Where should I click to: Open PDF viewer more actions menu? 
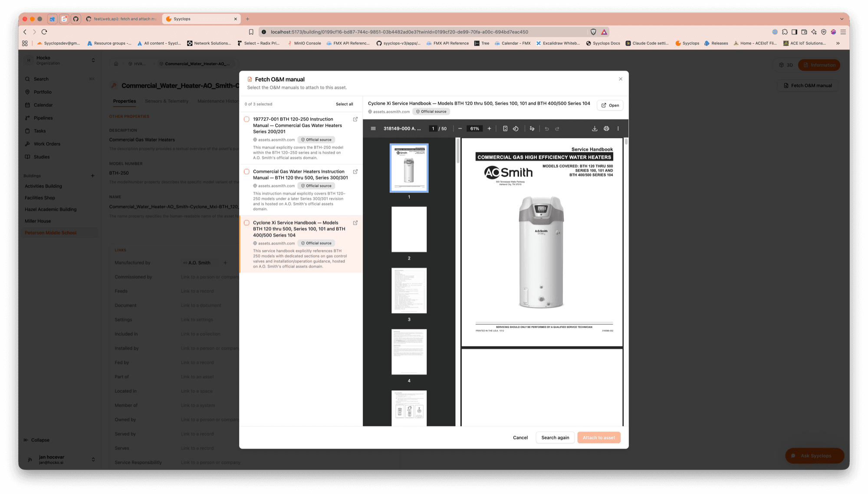point(618,129)
